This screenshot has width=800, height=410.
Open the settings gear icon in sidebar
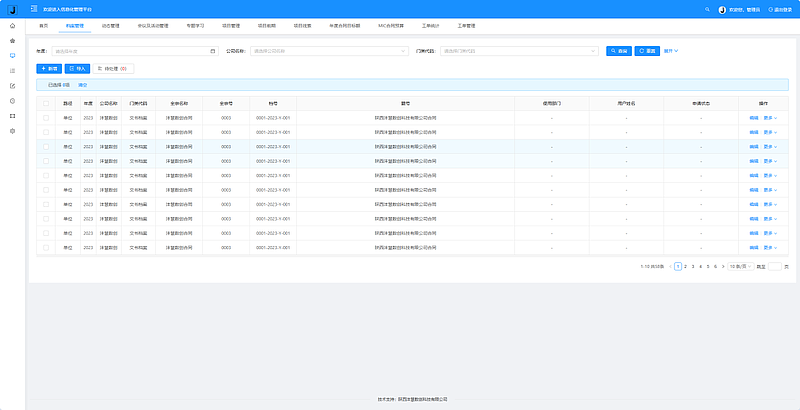click(x=12, y=131)
